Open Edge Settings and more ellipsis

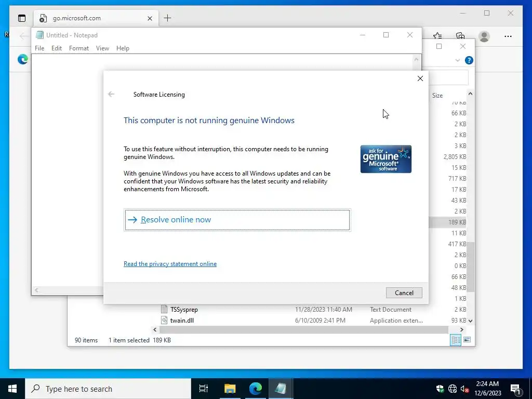pos(508,36)
